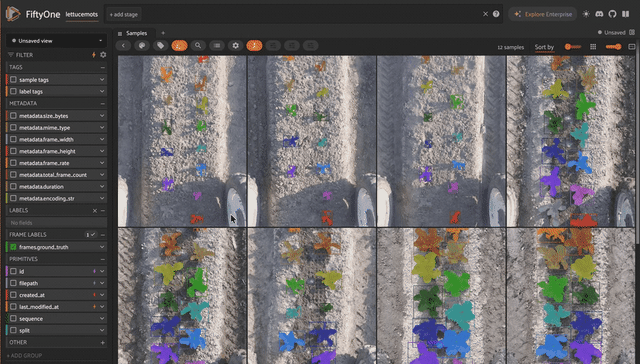640x364 pixels.
Task: Enable the label tags checkbox
Action: click(13, 91)
